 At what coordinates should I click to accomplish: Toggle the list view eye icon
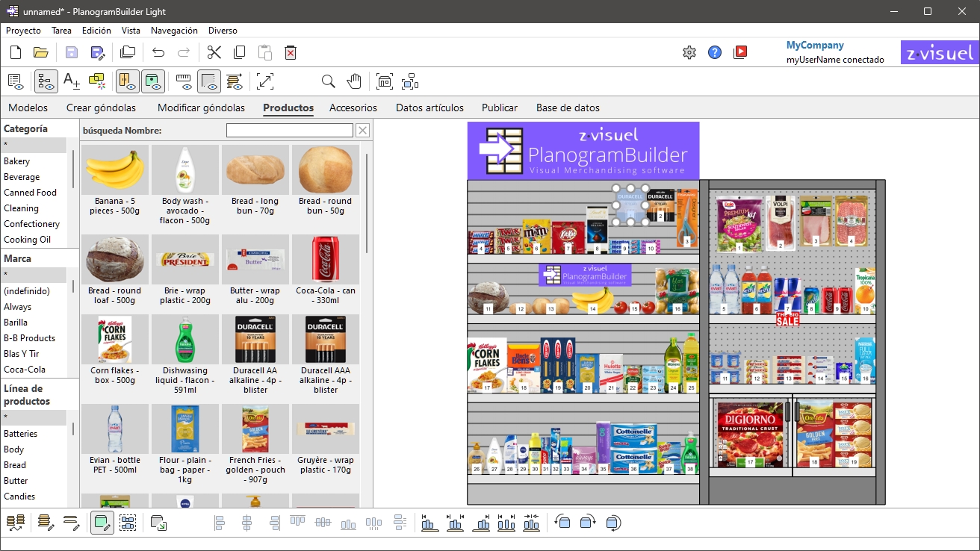pyautogui.click(x=15, y=81)
